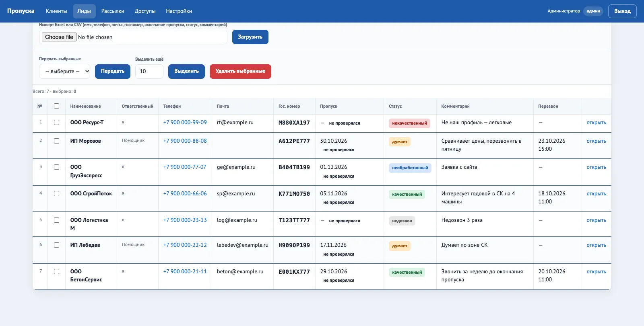The image size is (644, 326).
Task: Tick the ООО БетонСервис checkbox
Action: tap(56, 272)
